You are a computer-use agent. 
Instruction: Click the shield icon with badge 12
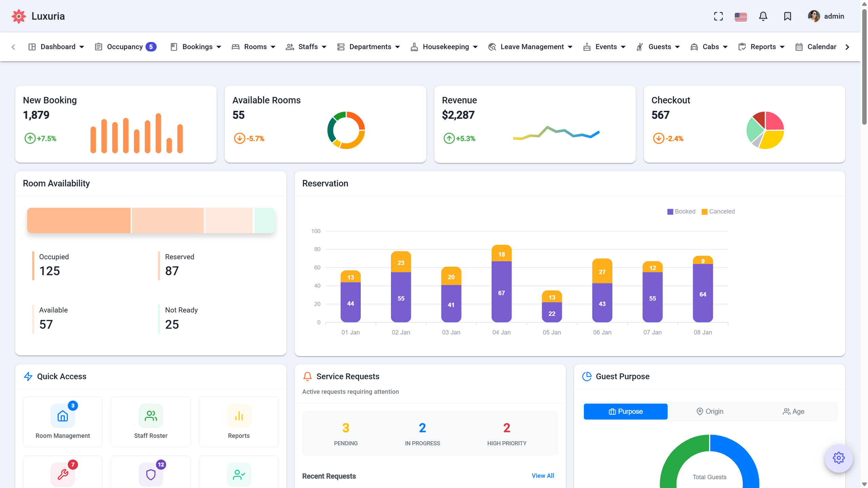[151, 474]
